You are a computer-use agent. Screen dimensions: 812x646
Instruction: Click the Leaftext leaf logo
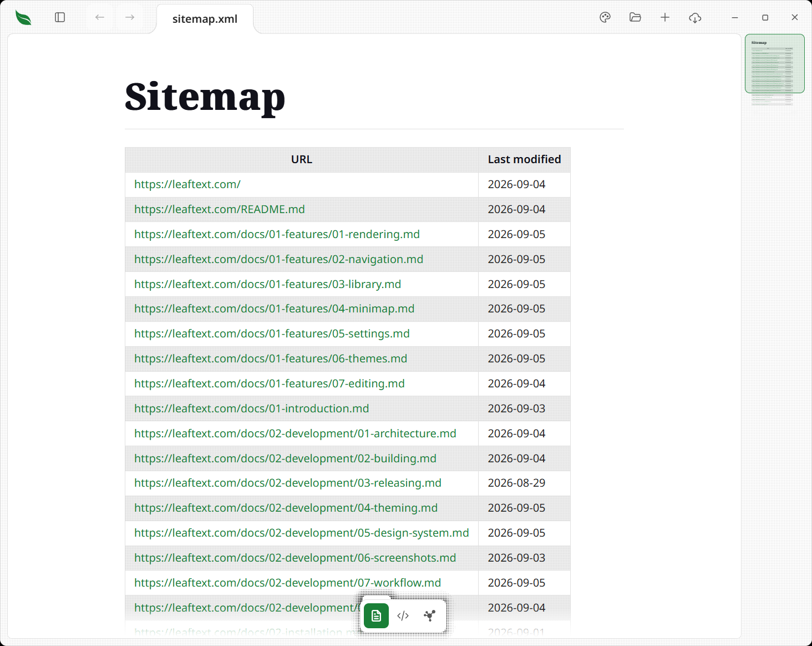pos(23,18)
